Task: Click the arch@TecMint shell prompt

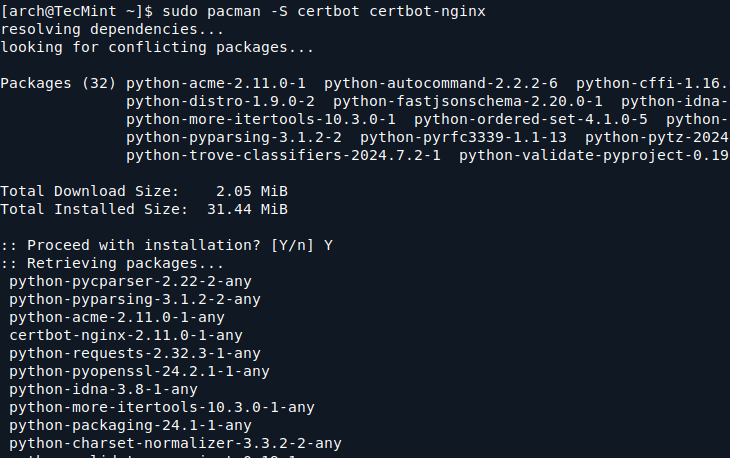Action: tap(77, 10)
